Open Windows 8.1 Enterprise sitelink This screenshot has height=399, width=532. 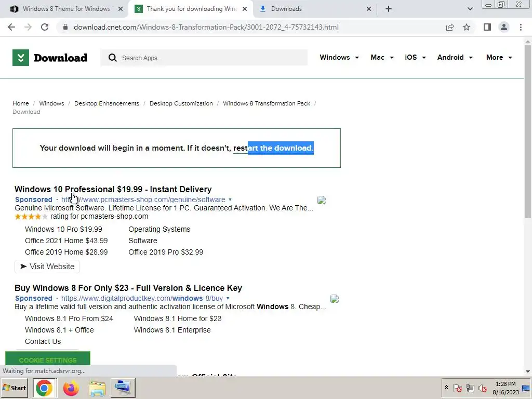[172, 330]
